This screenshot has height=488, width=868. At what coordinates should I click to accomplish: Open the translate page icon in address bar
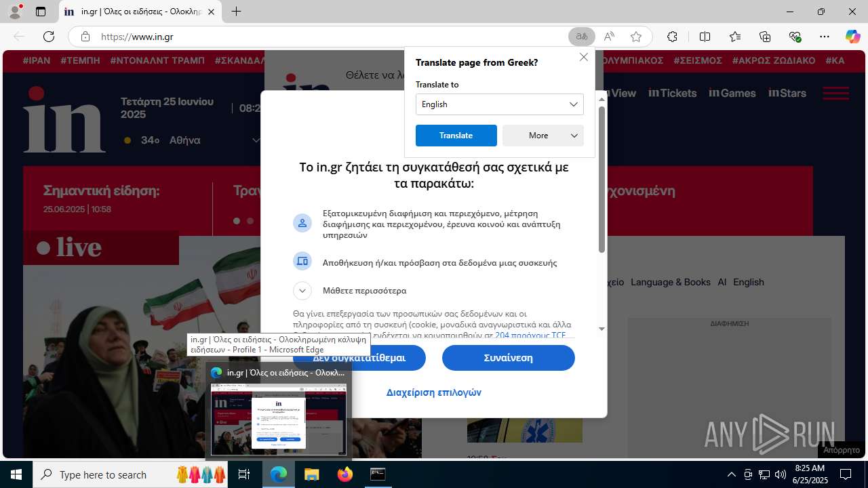(x=581, y=37)
